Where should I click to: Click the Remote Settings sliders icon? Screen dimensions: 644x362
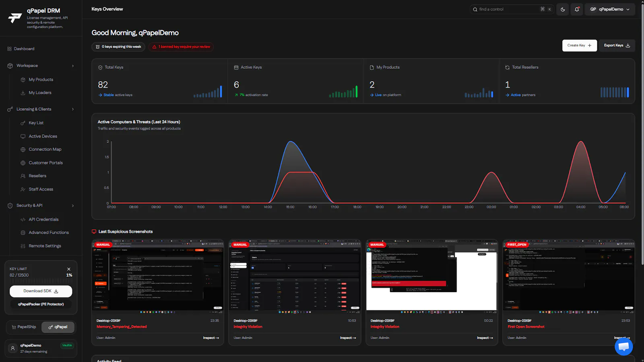(23, 246)
